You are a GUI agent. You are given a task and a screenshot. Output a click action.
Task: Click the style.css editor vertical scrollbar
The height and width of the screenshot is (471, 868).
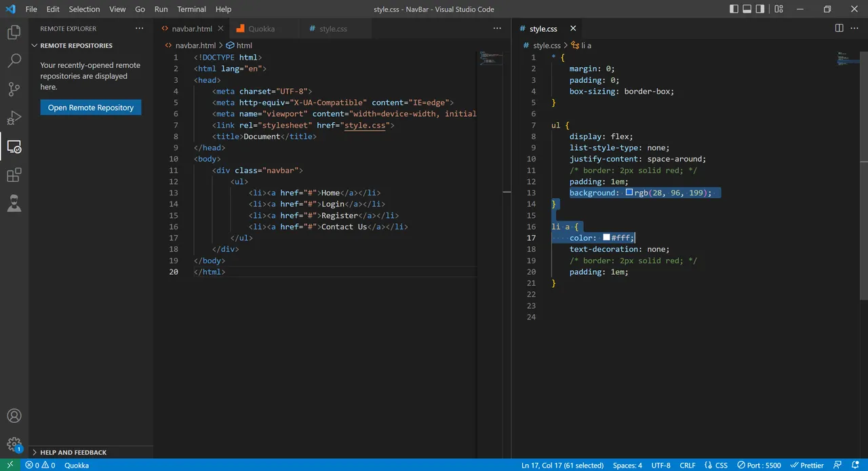pos(864,176)
